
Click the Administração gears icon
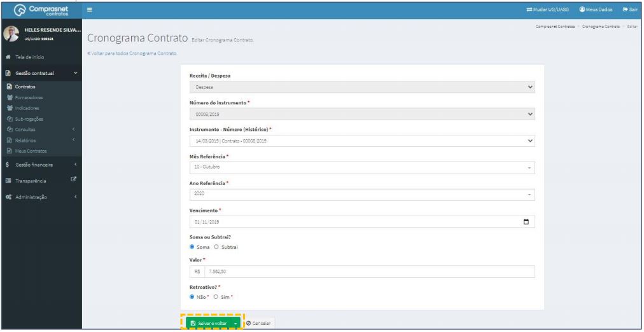[x=8, y=197]
